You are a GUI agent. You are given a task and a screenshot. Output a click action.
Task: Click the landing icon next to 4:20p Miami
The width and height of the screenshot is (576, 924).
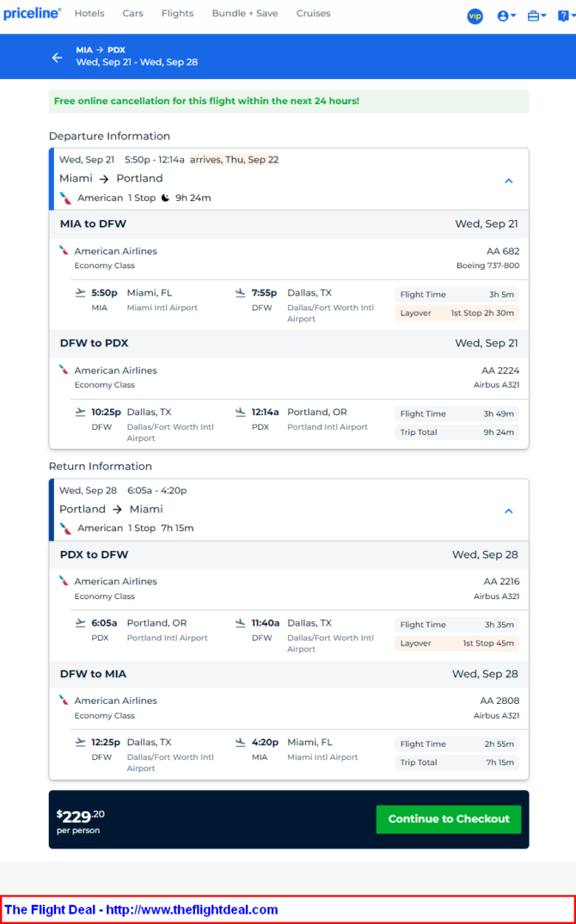point(240,742)
